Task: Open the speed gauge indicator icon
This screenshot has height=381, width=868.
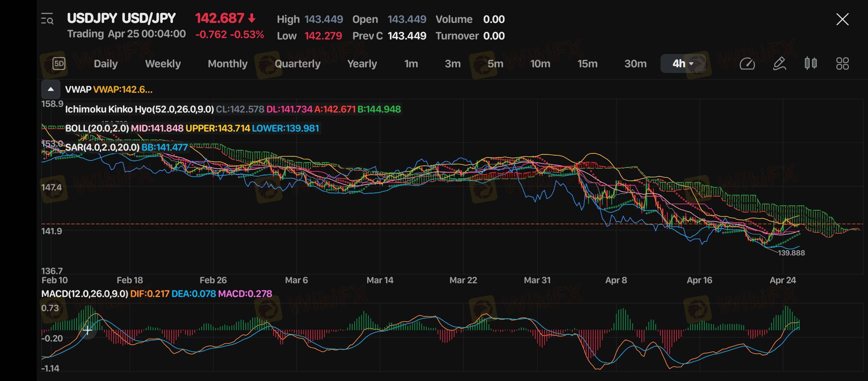Action: click(747, 64)
